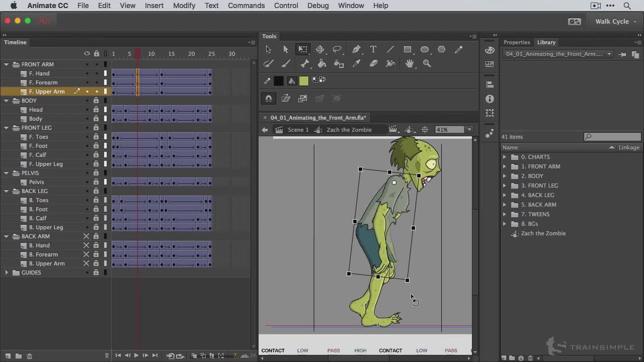The image size is (644, 362).
Task: Select the Ink Bottle tool
Action: (339, 63)
